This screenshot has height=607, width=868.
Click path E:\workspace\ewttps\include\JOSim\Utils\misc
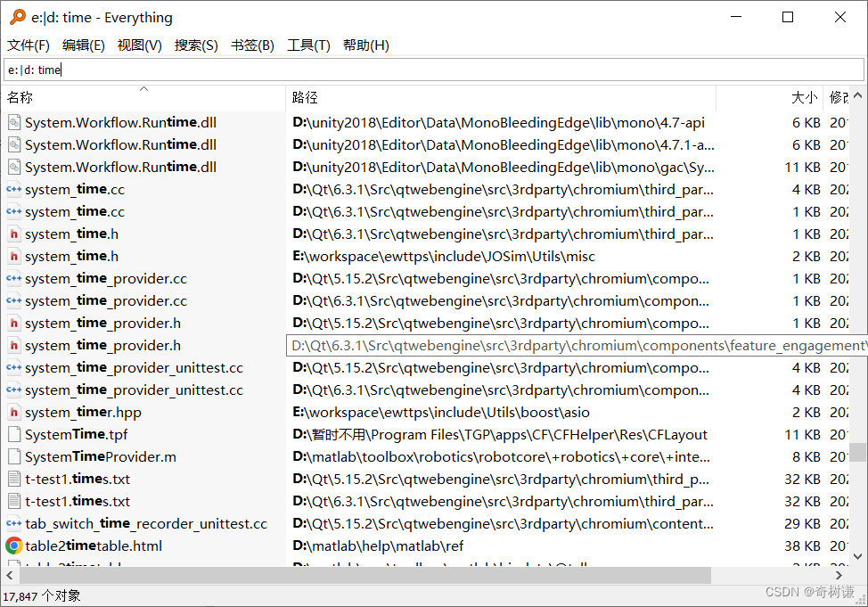(444, 256)
